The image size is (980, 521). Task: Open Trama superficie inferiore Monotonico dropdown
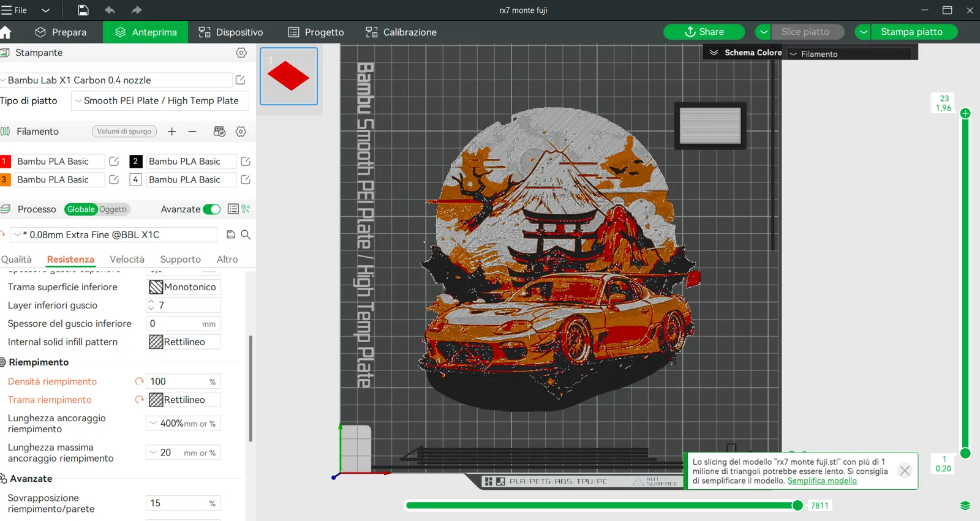pyautogui.click(x=184, y=287)
